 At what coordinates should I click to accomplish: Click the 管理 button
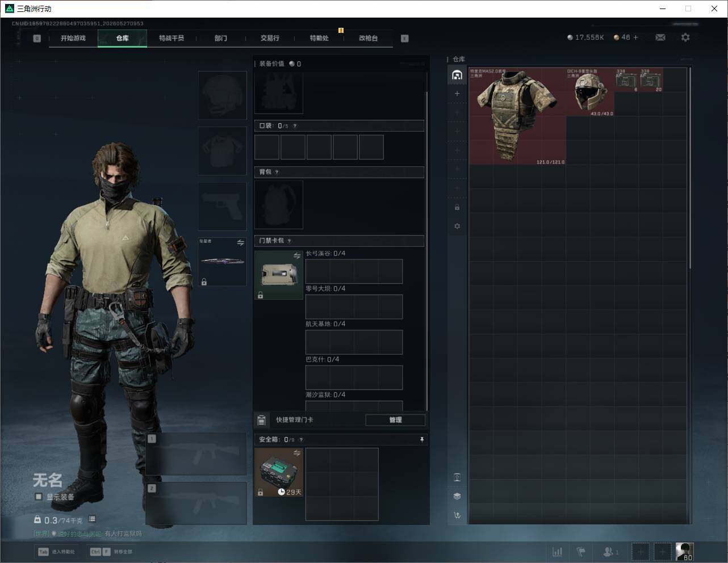tap(395, 420)
